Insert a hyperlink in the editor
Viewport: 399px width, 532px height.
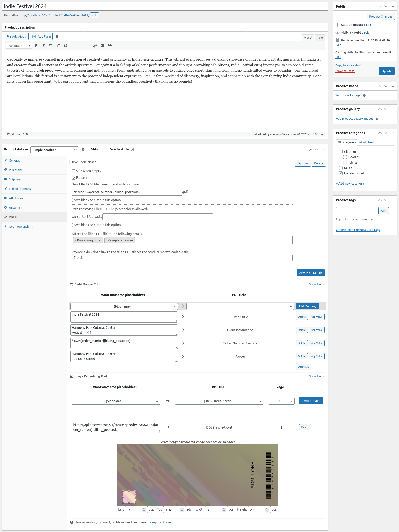(95, 46)
